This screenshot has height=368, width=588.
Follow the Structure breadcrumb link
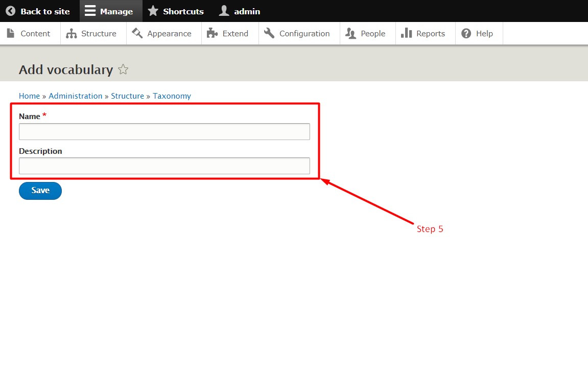point(128,96)
